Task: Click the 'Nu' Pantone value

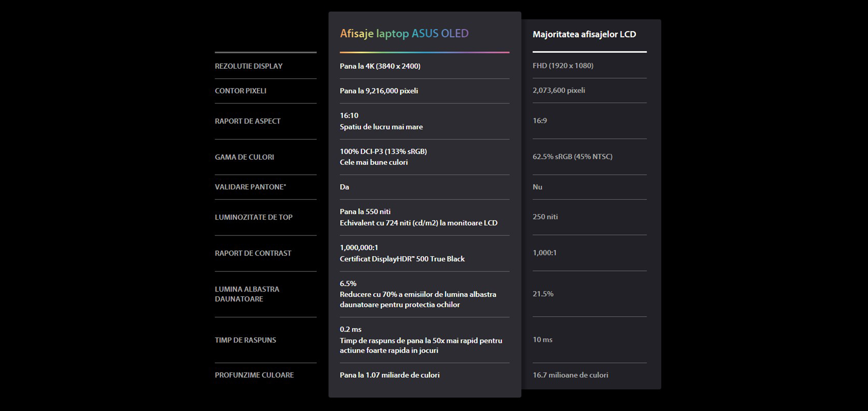Action: (x=537, y=187)
